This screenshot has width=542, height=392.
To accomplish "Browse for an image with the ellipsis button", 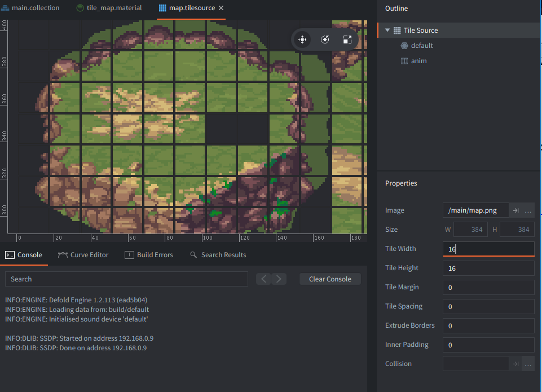I will coord(528,210).
